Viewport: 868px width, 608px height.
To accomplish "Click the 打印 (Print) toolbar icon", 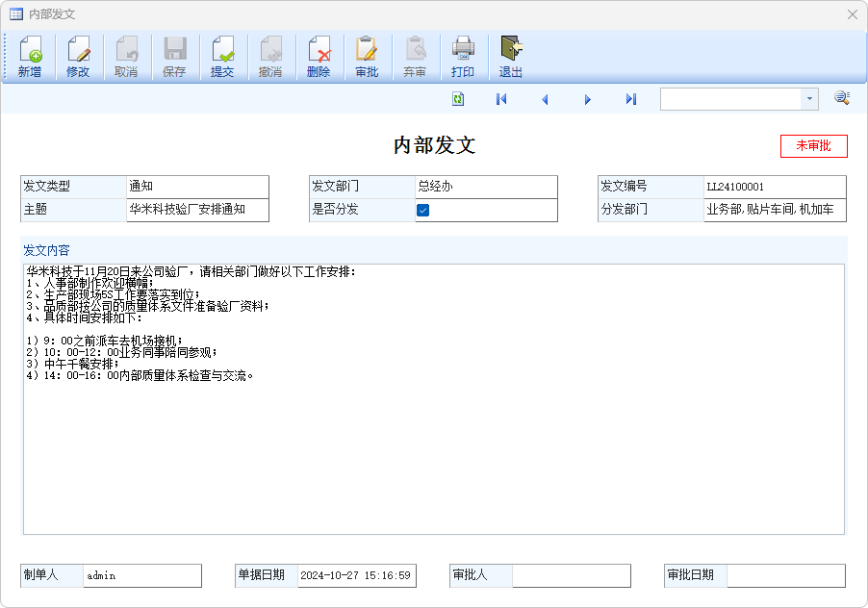I will point(463,57).
